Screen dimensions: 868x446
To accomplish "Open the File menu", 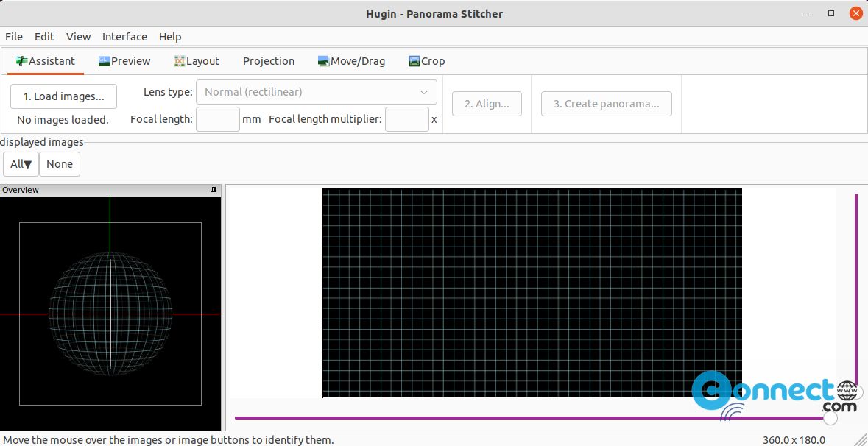I will pos(14,37).
